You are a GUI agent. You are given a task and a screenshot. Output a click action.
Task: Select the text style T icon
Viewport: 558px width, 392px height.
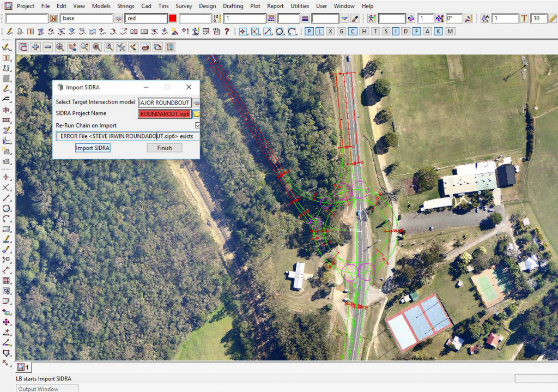(x=524, y=19)
